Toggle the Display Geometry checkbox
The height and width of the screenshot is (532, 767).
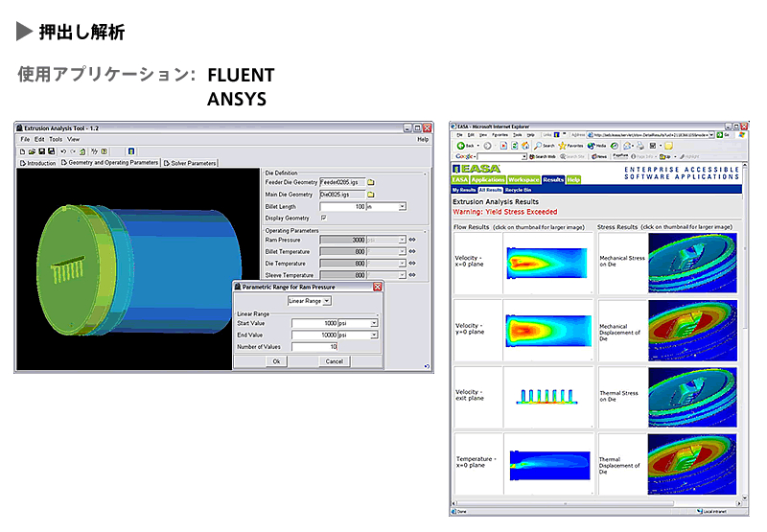click(323, 218)
